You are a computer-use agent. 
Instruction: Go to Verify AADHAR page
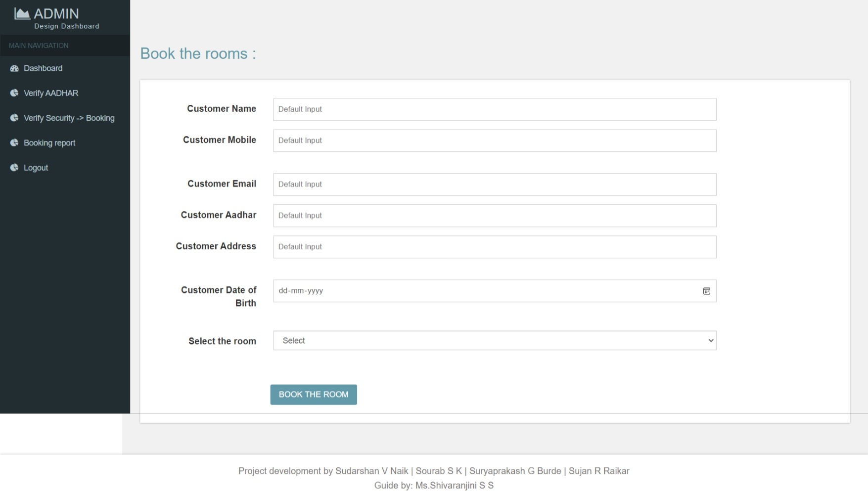click(51, 93)
